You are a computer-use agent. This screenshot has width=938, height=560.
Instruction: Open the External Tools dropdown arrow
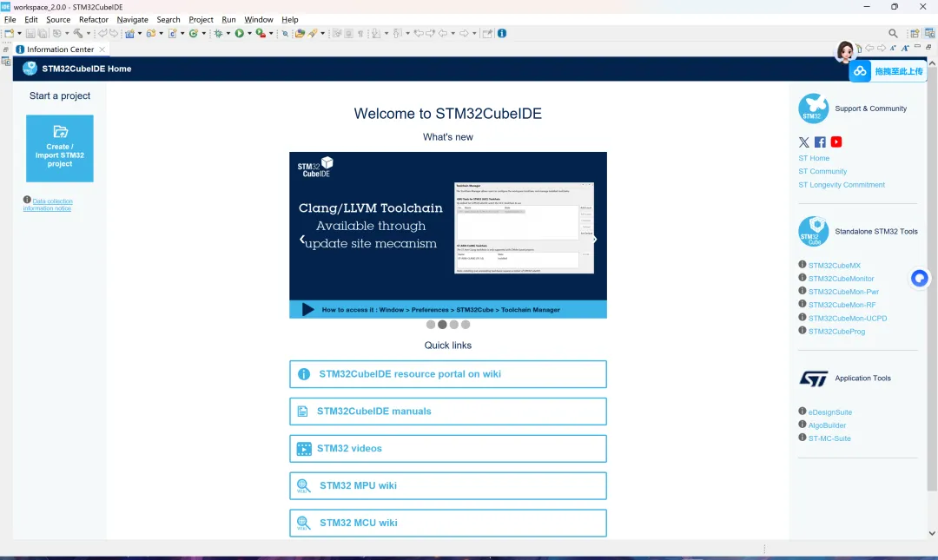[271, 34]
